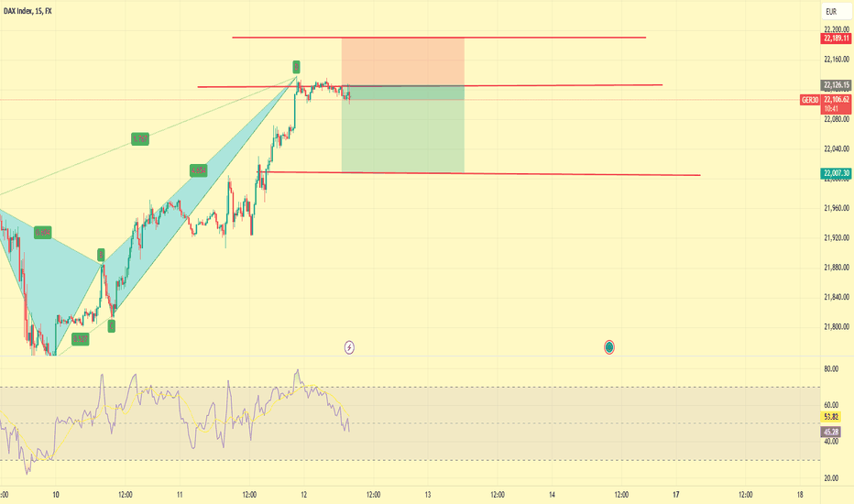
Task: Click the 22,106.62 current price label
Action: click(836, 100)
